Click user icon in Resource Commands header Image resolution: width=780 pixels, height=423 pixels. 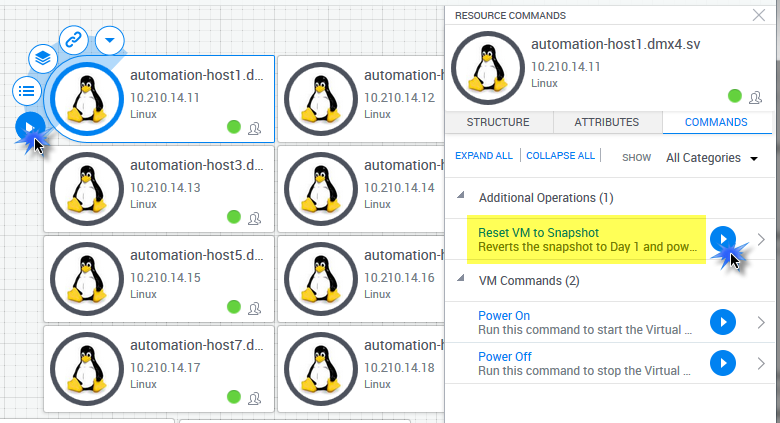[x=755, y=97]
